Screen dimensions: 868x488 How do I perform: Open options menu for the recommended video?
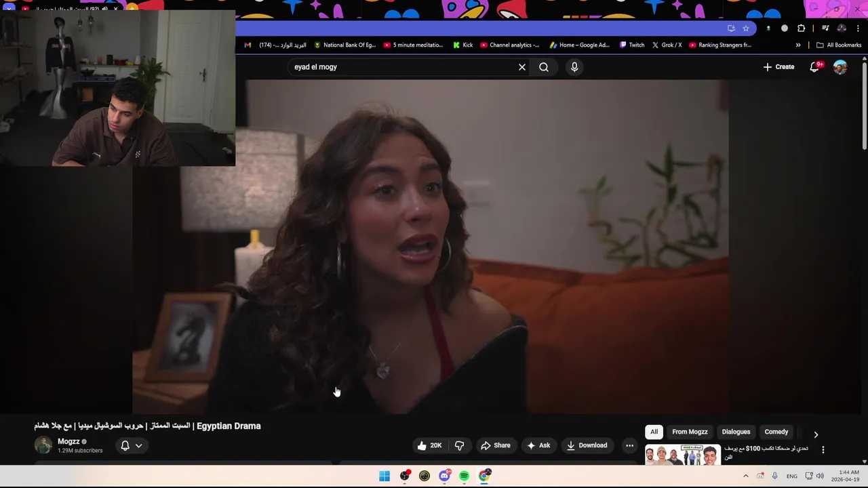coord(823,449)
